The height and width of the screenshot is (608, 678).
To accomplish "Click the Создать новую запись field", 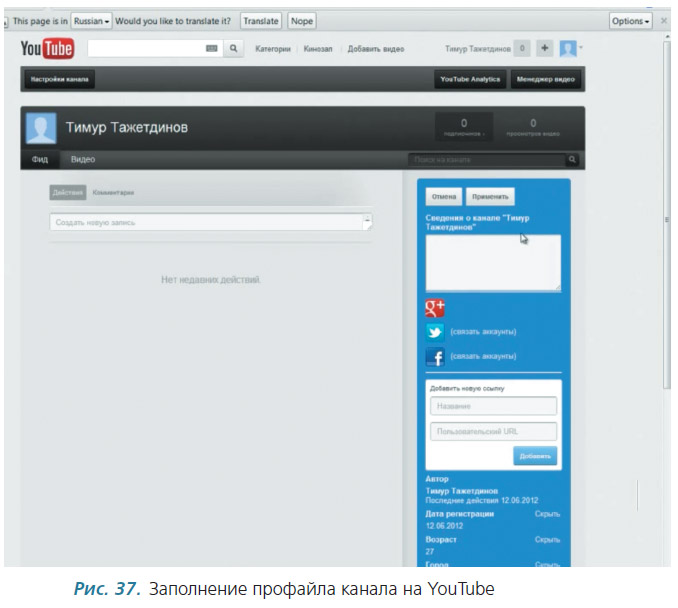I will pyautogui.click(x=211, y=222).
